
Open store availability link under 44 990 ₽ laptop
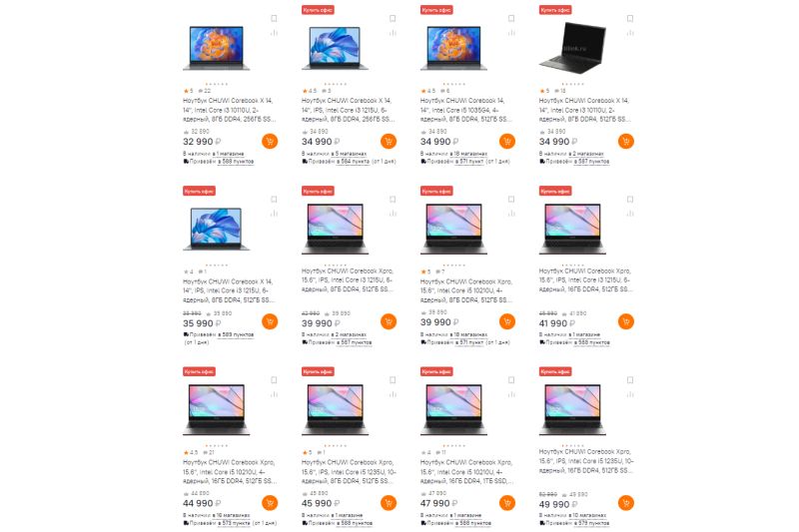(233, 515)
